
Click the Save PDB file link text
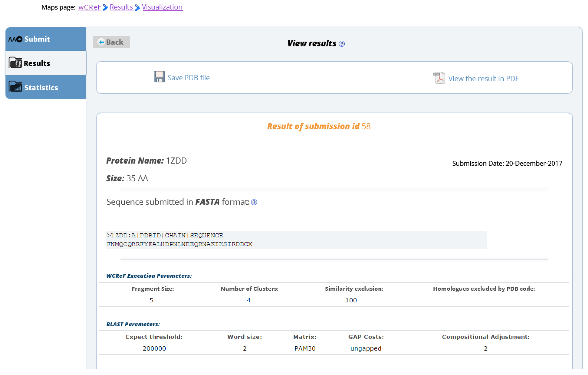pos(189,78)
